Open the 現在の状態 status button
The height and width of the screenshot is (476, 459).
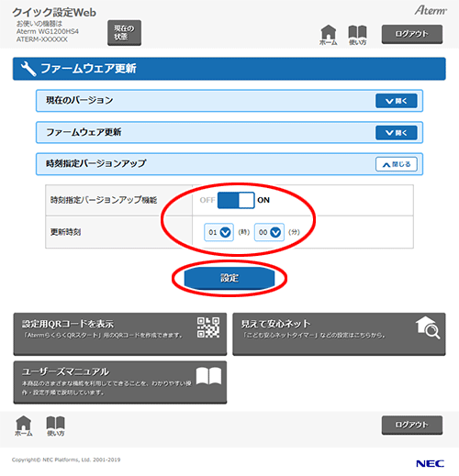[x=124, y=33]
